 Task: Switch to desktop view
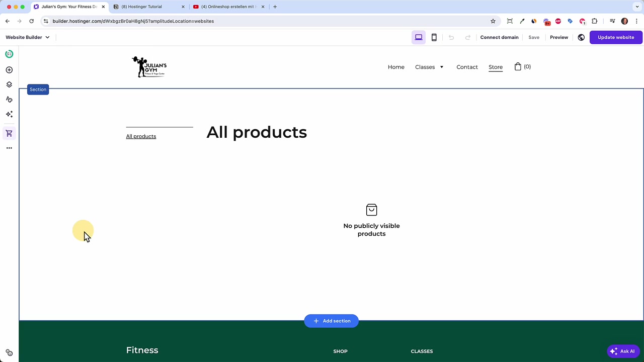419,37
